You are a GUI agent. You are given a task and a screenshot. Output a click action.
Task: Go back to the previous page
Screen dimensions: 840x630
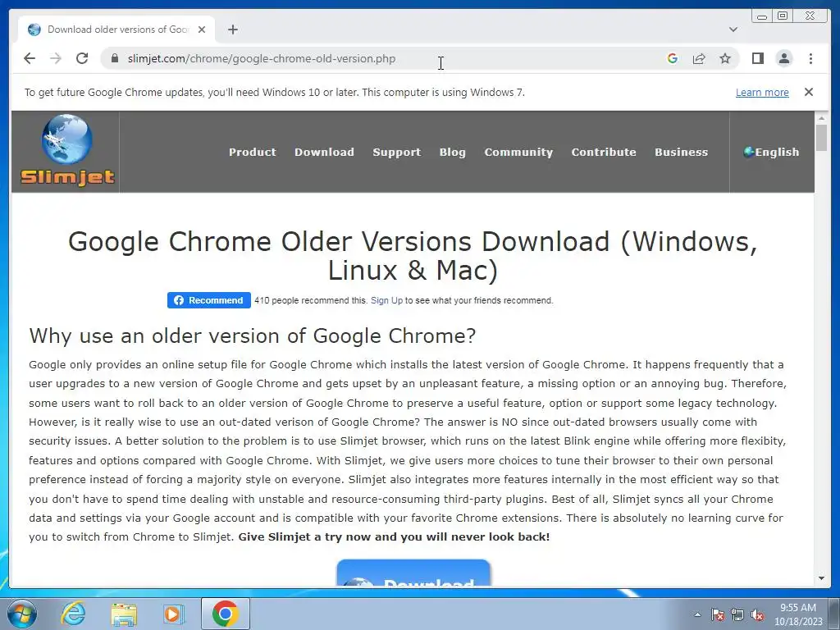click(30, 58)
